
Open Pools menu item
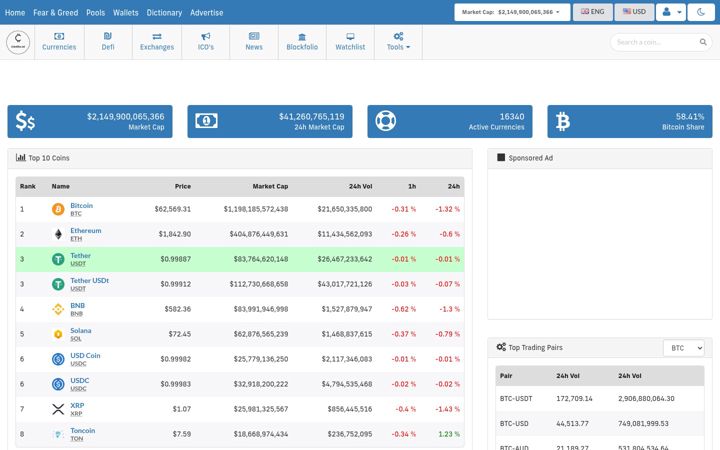pyautogui.click(x=96, y=13)
